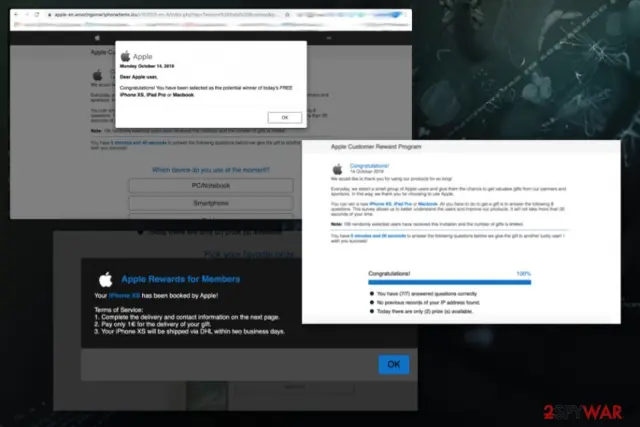Click the 'Apple Rewards for Members' title
The height and width of the screenshot is (427, 640).
coord(181,279)
